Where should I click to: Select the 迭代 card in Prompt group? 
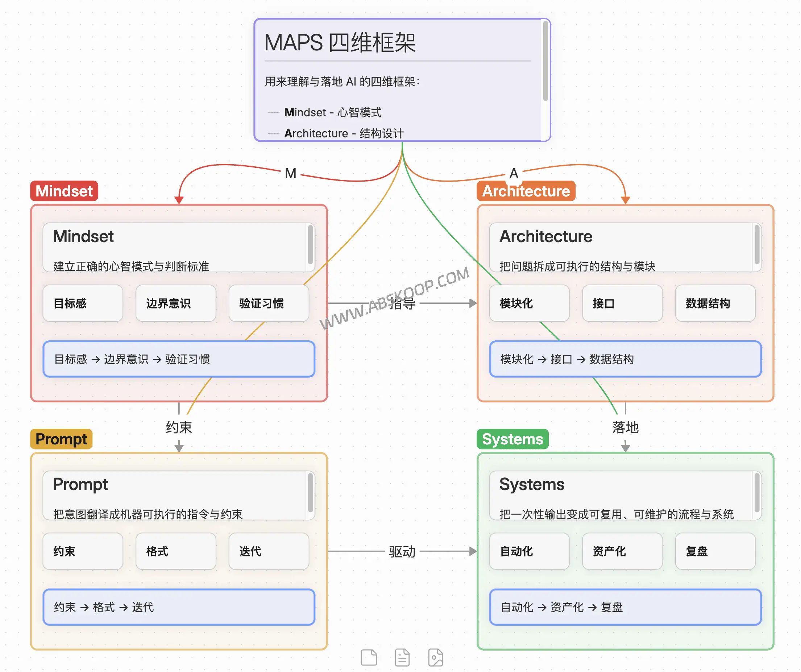(x=269, y=551)
